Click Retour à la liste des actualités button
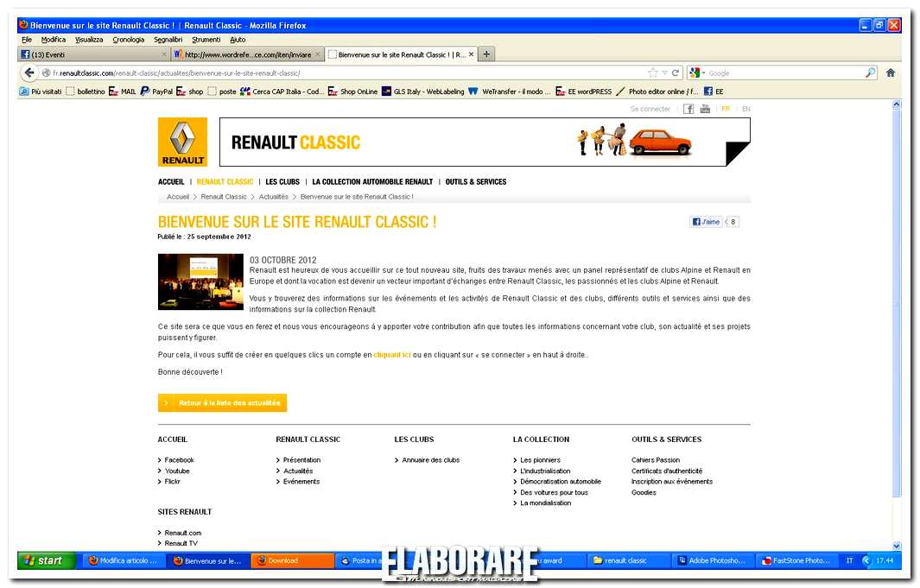This screenshot has height=588, width=920. [x=222, y=402]
